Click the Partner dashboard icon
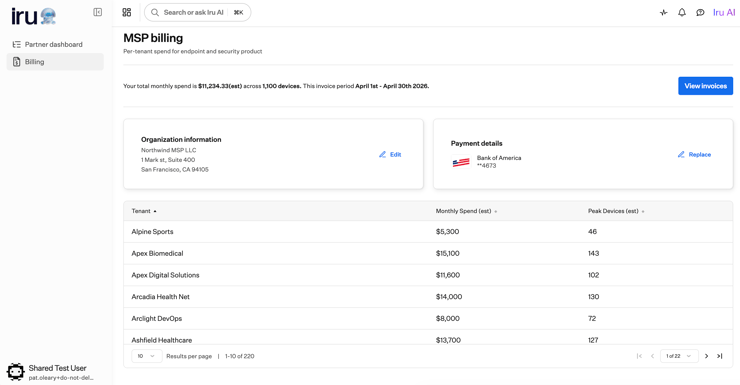The width and height of the screenshot is (740, 385). [17, 44]
